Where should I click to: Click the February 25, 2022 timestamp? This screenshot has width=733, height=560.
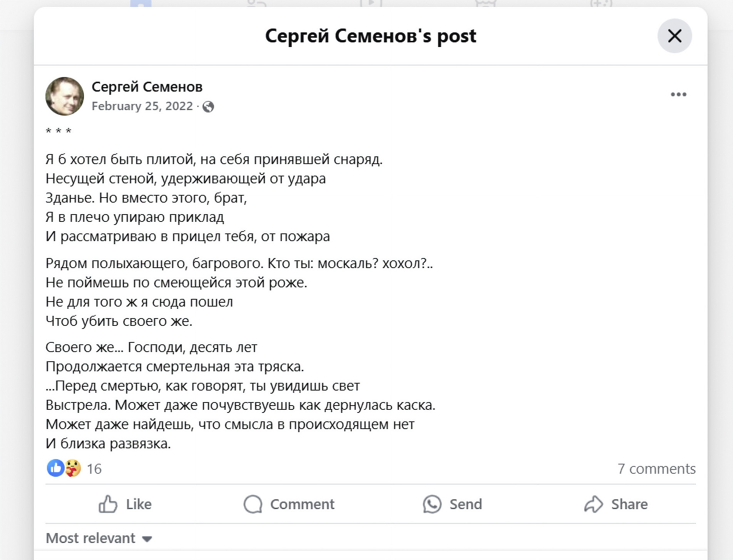(x=142, y=106)
